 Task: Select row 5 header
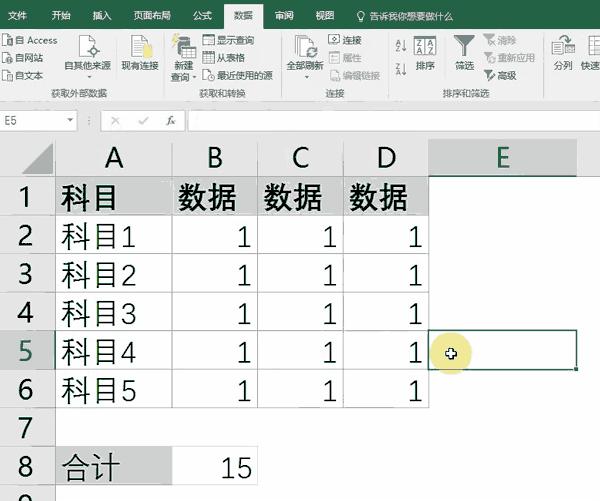pos(27,351)
